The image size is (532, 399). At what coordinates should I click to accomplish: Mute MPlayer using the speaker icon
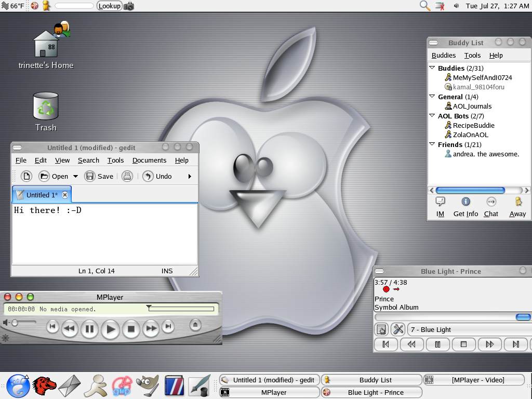pyautogui.click(x=5, y=322)
